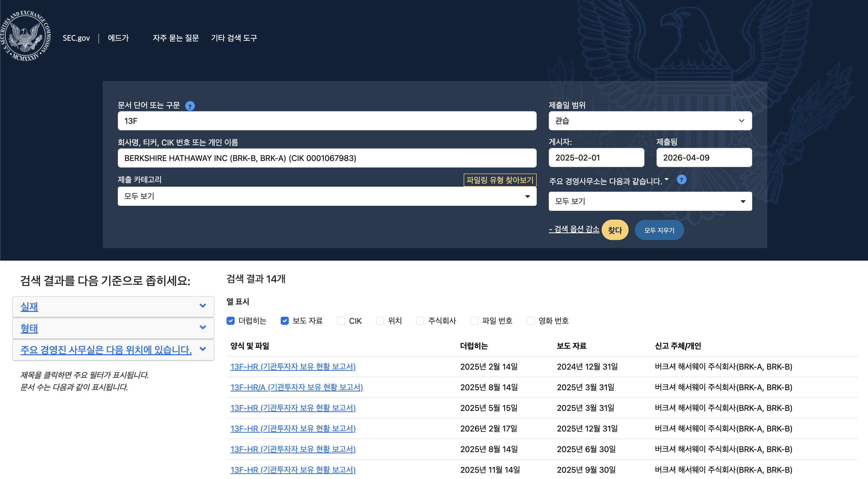Click the 신고 주체/개인 column header
868x479 pixels.
(x=678, y=346)
